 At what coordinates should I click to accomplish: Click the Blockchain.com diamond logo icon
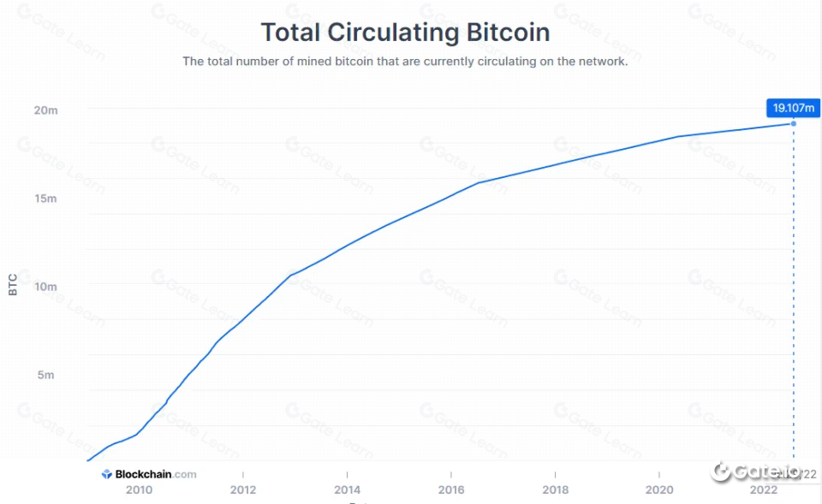point(107,474)
